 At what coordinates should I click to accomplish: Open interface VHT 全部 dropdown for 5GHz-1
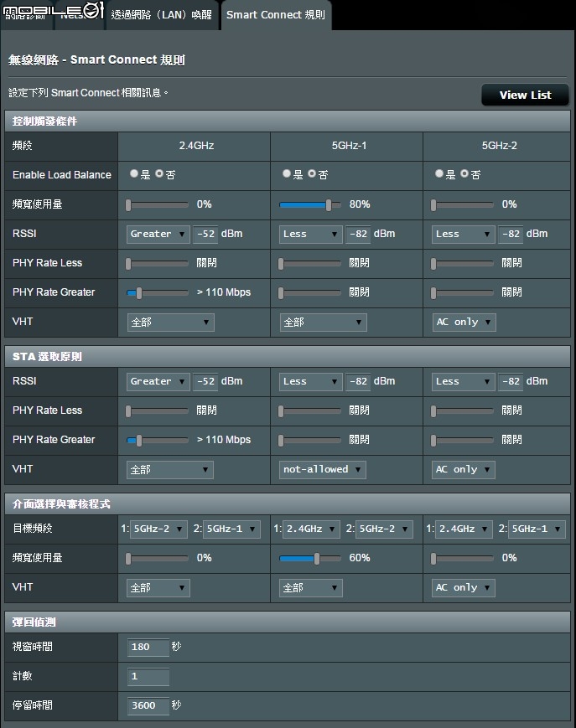[310, 588]
